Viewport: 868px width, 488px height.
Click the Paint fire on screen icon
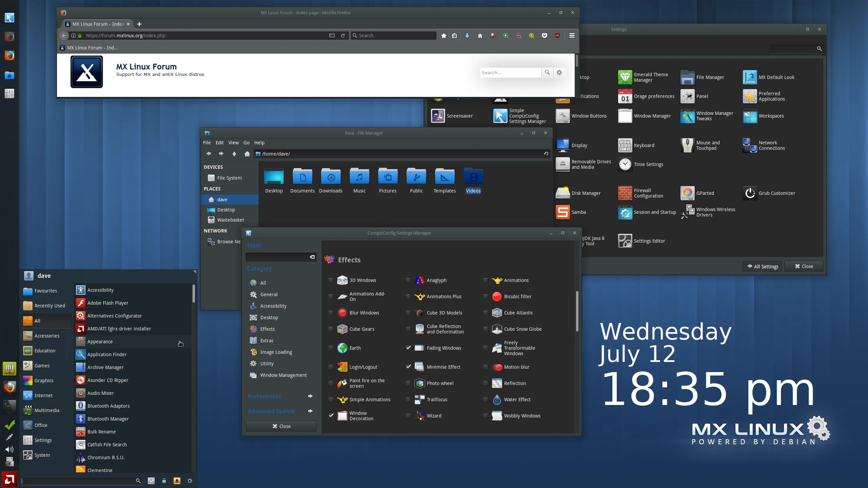coord(341,383)
